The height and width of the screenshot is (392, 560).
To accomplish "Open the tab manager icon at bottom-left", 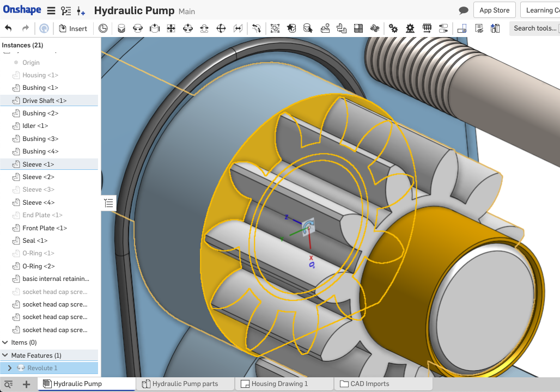I will (8, 384).
